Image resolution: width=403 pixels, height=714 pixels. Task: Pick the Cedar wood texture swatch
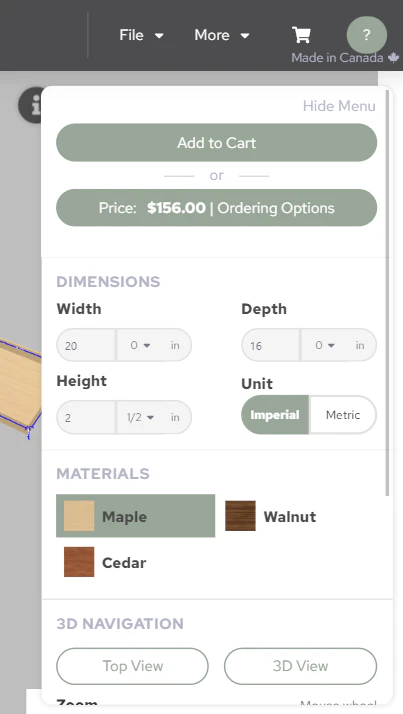coord(79,562)
